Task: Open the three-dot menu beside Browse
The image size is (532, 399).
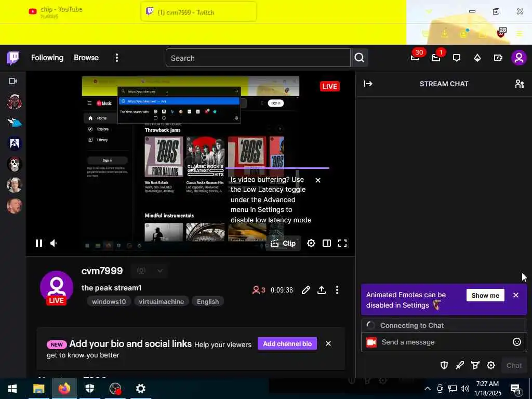Action: click(117, 58)
